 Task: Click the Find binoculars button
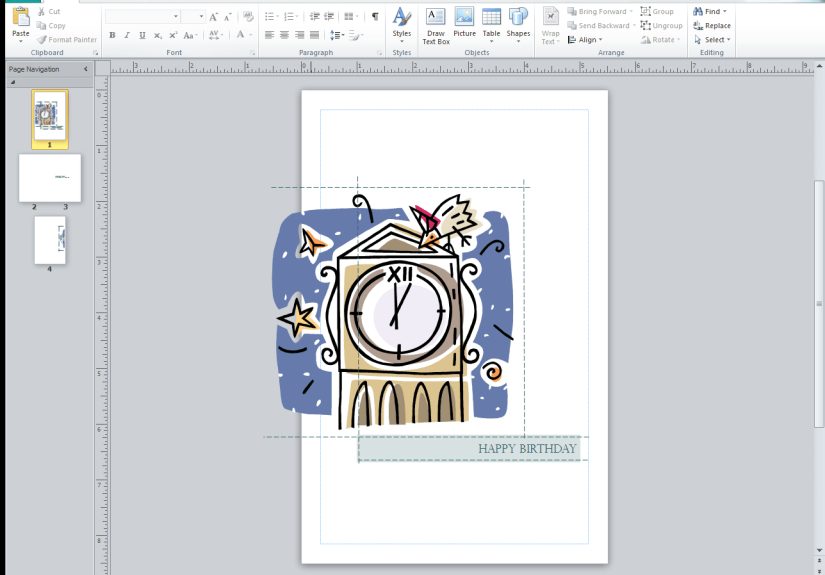pyautogui.click(x=710, y=11)
